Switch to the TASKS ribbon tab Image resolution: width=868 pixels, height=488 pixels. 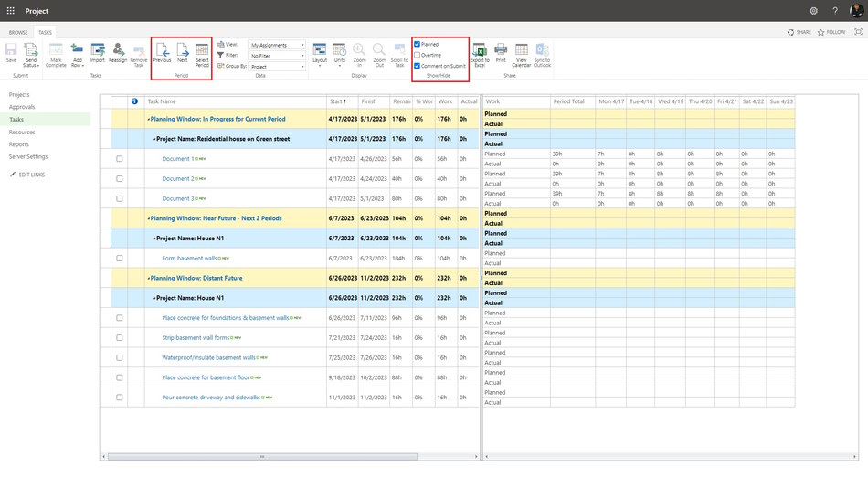(45, 33)
